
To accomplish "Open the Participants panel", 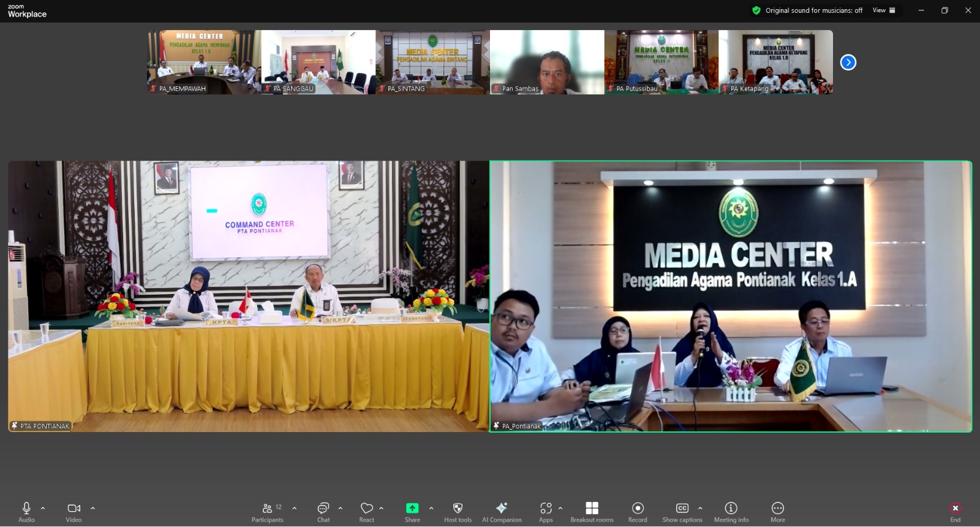I will tap(268, 512).
